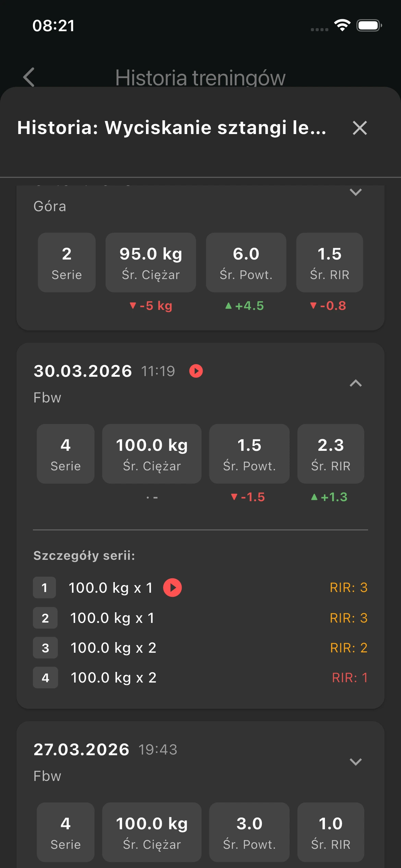Play video next to 30.03.2026 date
Image resolution: width=401 pixels, height=868 pixels.
point(196,371)
